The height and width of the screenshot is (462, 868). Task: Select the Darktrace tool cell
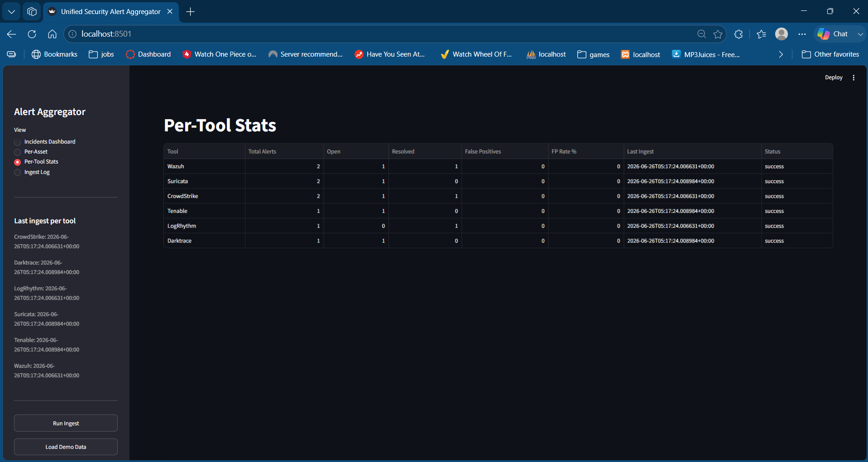click(x=204, y=241)
